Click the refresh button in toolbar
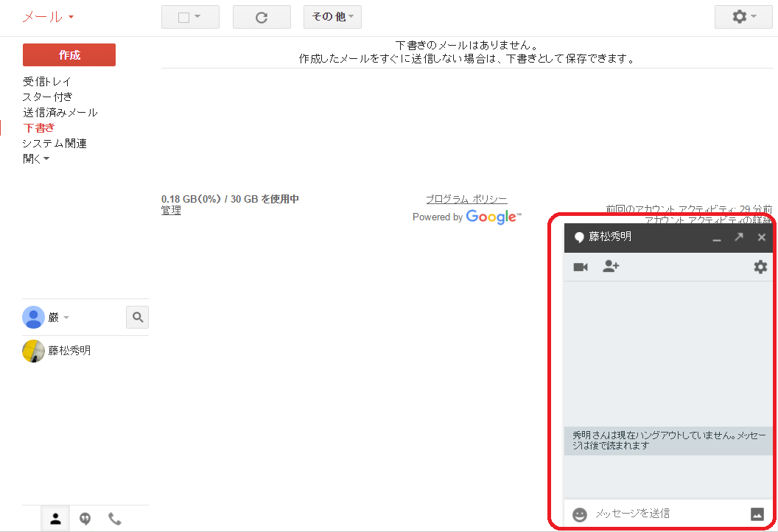The height and width of the screenshot is (532, 778). (x=262, y=17)
